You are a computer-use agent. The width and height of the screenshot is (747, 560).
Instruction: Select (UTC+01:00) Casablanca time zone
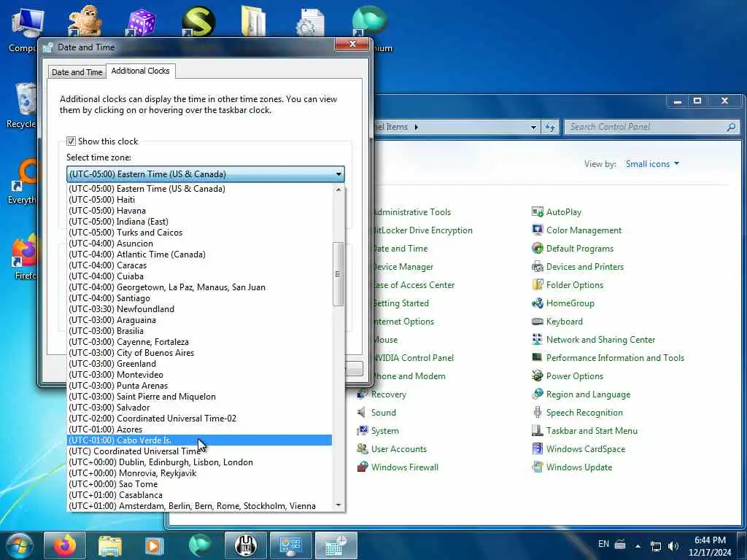click(200, 495)
